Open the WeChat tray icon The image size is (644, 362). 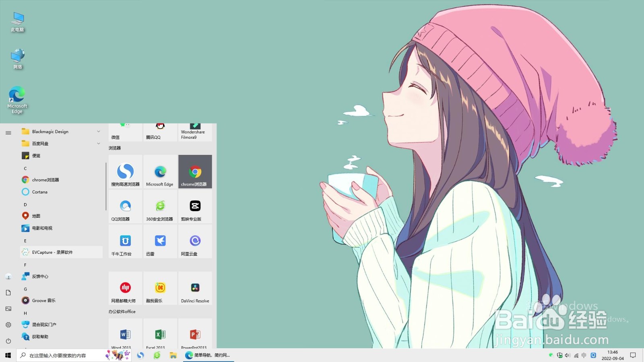pos(551,355)
